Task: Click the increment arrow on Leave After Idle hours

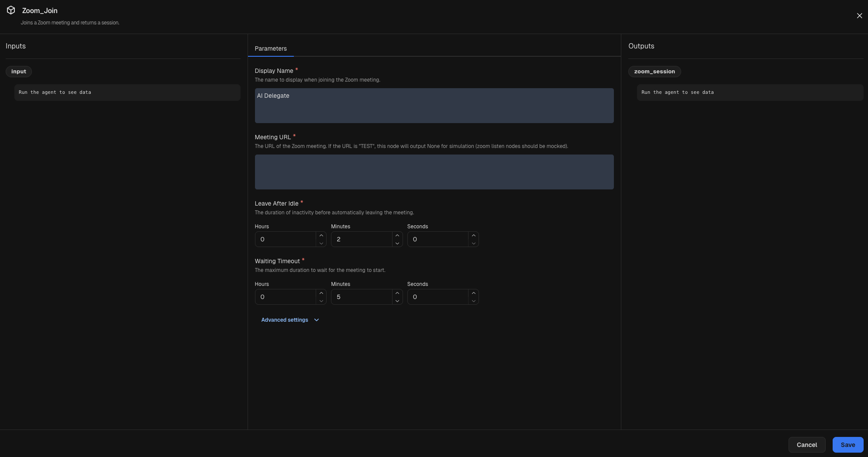Action: pyautogui.click(x=321, y=235)
